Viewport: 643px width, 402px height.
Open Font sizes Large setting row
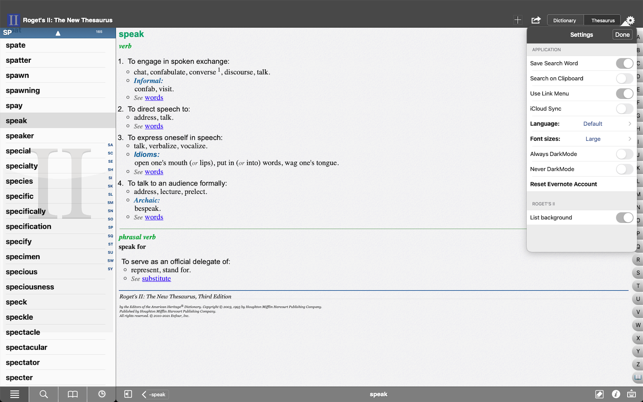click(x=581, y=139)
